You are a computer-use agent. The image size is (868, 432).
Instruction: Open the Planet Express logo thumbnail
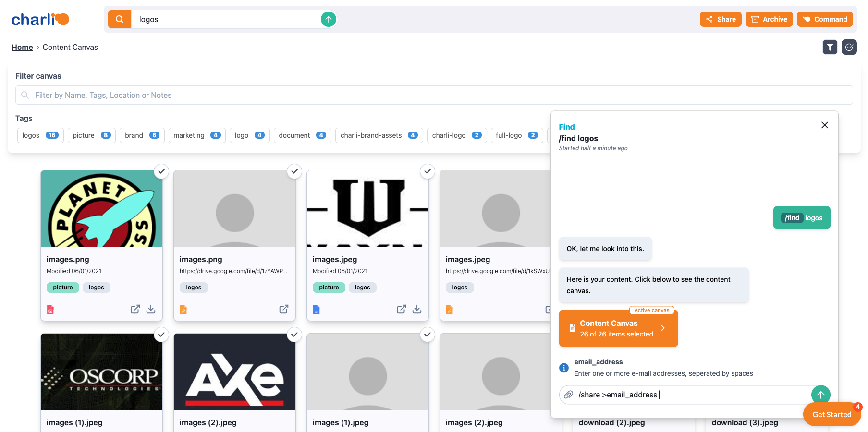pyautogui.click(x=102, y=209)
